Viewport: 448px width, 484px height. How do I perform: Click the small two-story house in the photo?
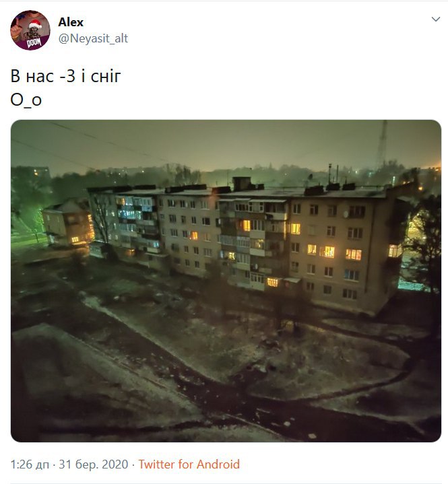[68, 223]
